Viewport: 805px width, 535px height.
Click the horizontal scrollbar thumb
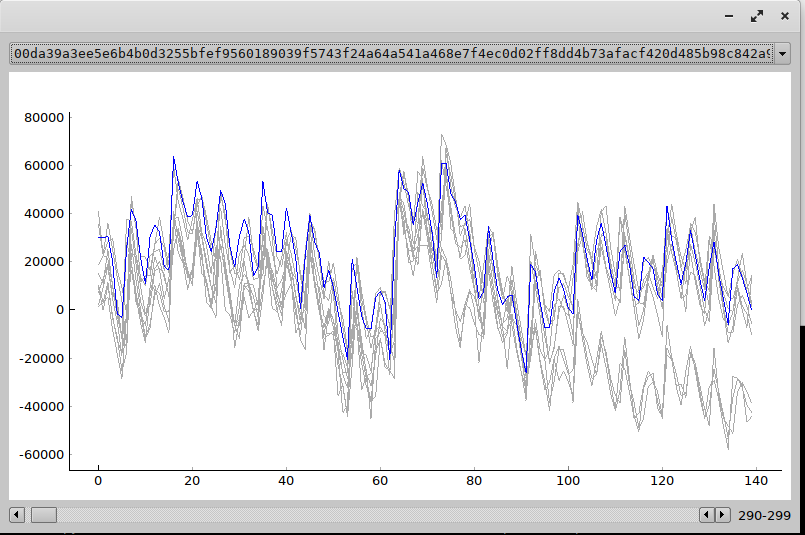pos(44,514)
